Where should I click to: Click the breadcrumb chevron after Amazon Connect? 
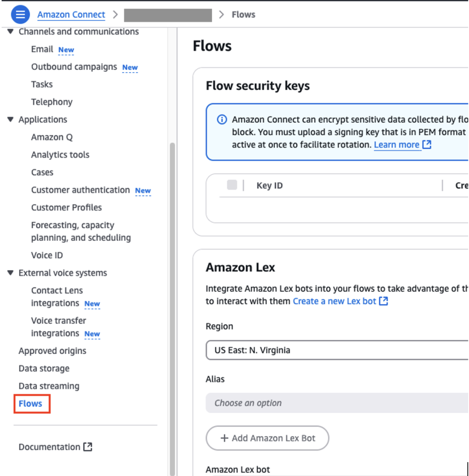[115, 14]
